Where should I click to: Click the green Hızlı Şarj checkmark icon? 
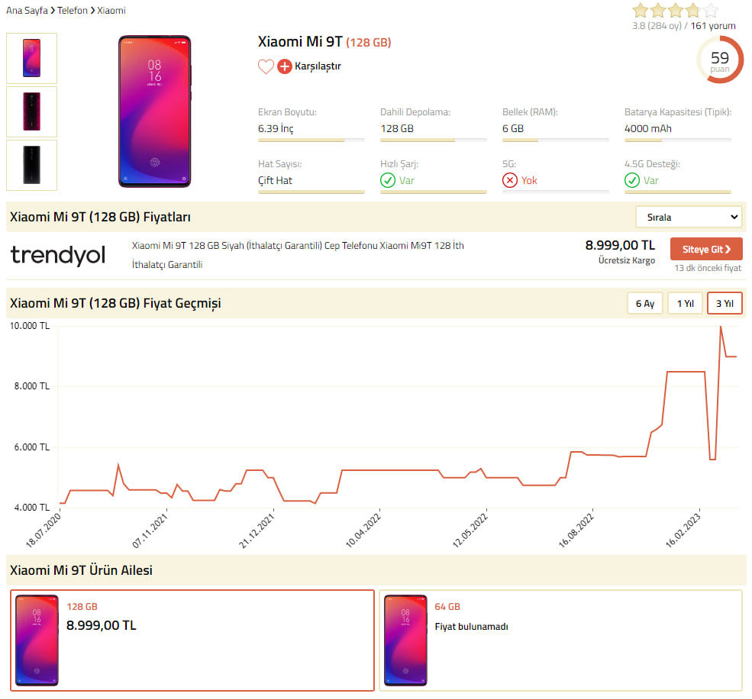tap(388, 180)
